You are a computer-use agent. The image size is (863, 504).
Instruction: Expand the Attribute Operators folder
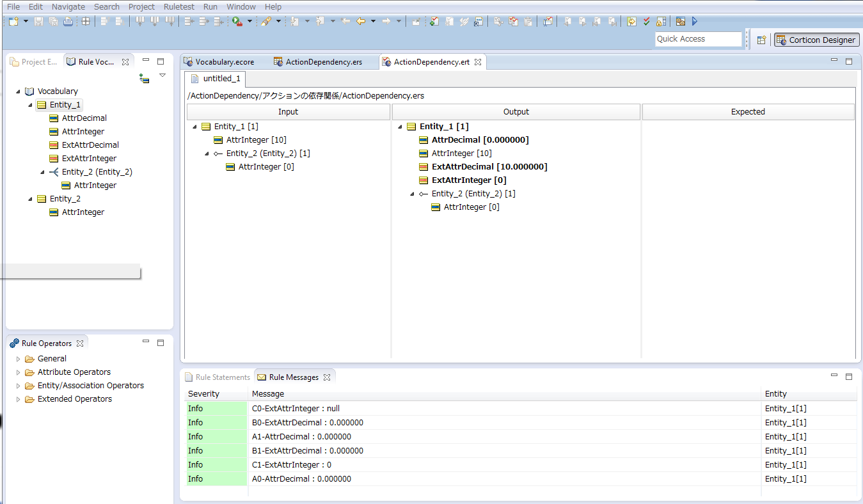pos(19,372)
